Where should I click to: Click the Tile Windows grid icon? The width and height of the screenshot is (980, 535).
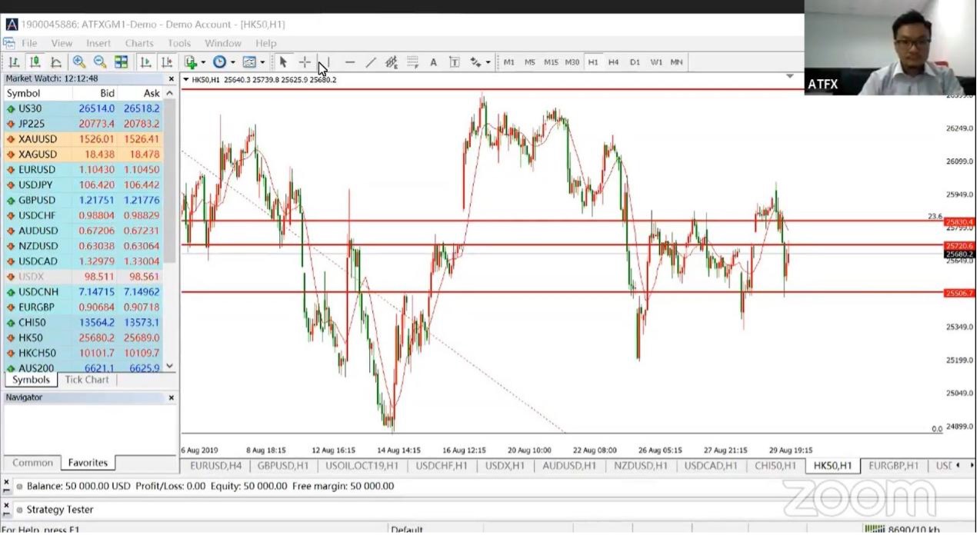click(x=122, y=62)
